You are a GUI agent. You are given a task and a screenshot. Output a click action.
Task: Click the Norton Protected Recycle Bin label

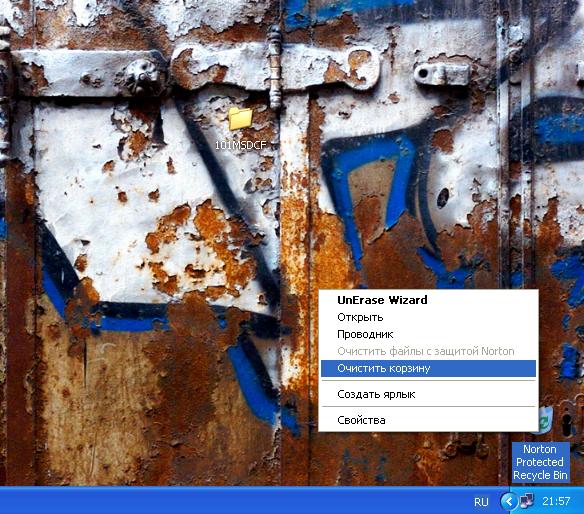coord(540,462)
